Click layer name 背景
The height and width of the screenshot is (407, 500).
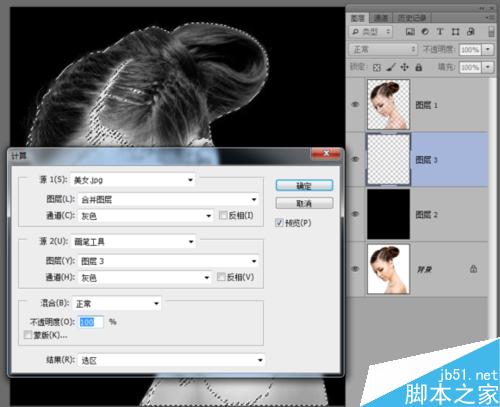tap(424, 269)
